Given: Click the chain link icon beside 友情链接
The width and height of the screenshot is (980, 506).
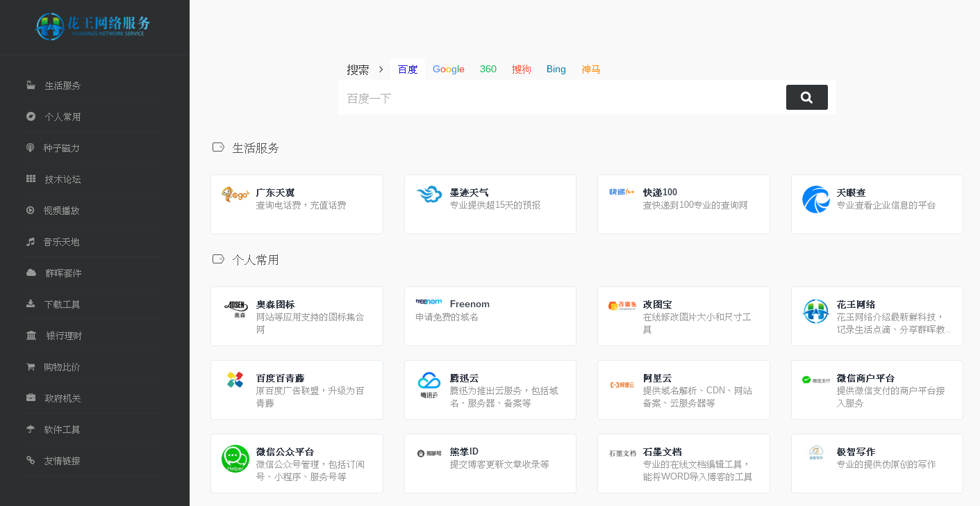Looking at the screenshot, I should point(31,460).
